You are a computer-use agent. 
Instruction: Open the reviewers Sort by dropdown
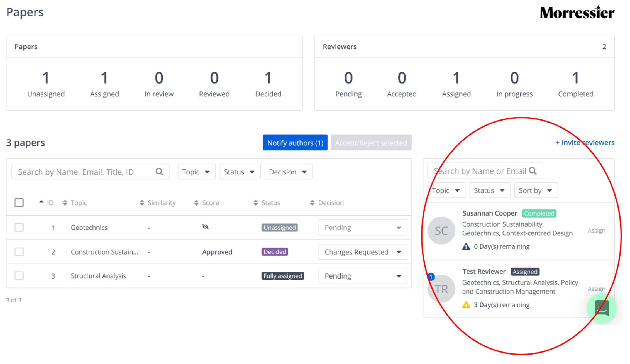pyautogui.click(x=536, y=190)
